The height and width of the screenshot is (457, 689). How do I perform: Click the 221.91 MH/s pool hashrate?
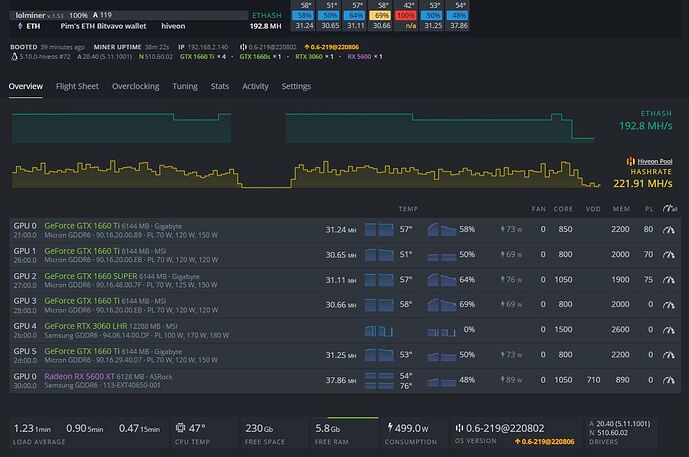coord(642,184)
